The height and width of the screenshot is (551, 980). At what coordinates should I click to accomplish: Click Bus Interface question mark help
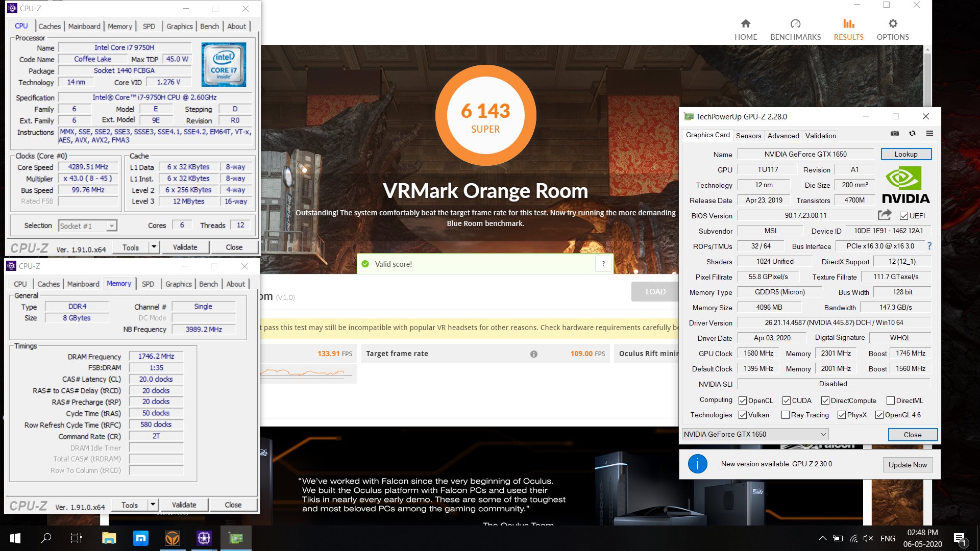tap(929, 246)
